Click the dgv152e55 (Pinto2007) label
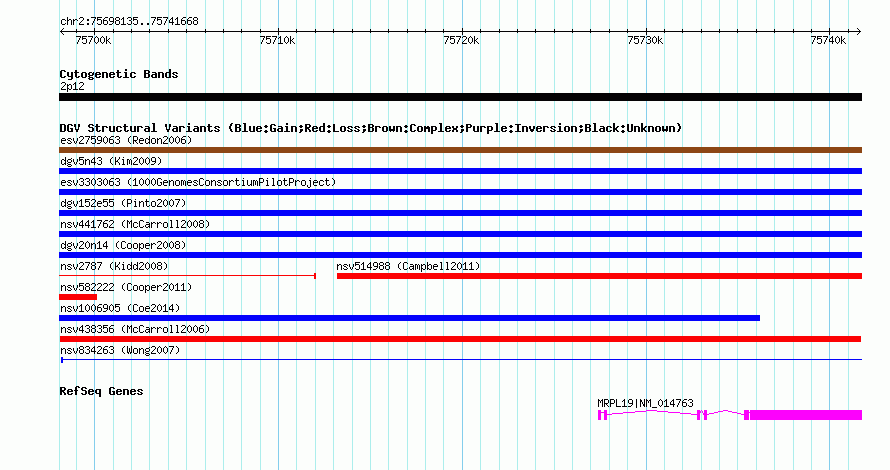The height and width of the screenshot is (470, 890). (123, 203)
